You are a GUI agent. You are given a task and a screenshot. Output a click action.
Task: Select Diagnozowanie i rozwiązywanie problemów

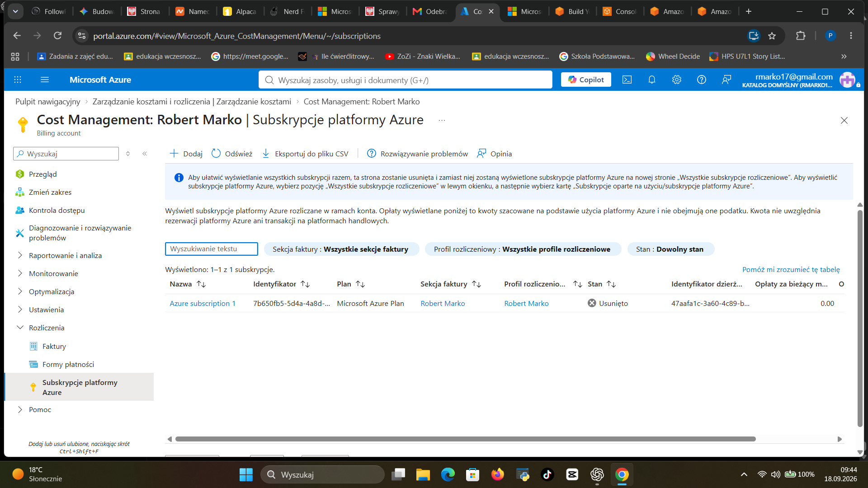(x=79, y=233)
